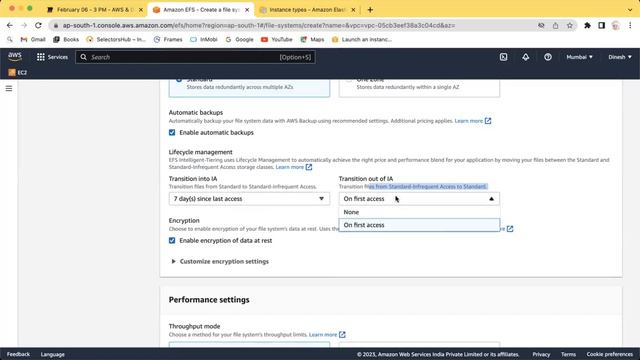Choose On first access option in list
Image resolution: width=640 pixels, height=360 pixels.
[x=419, y=225]
